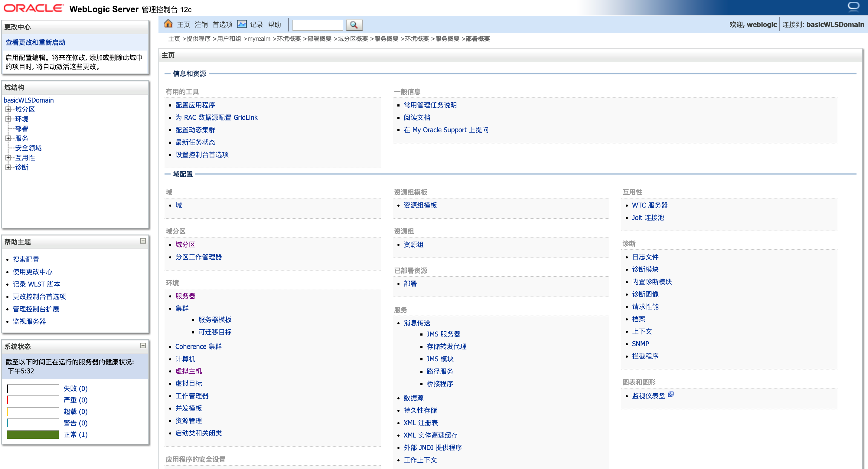Image resolution: width=868 pixels, height=469 pixels.
Task: Click the 失败 (0) health status bar
Action: click(x=33, y=389)
